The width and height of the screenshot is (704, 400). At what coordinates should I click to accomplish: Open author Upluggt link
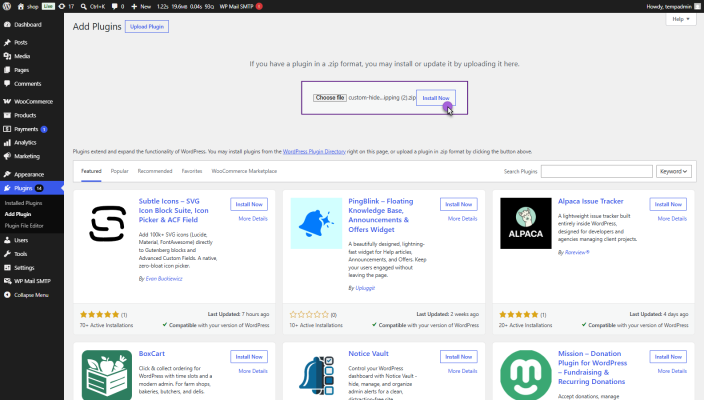point(365,288)
